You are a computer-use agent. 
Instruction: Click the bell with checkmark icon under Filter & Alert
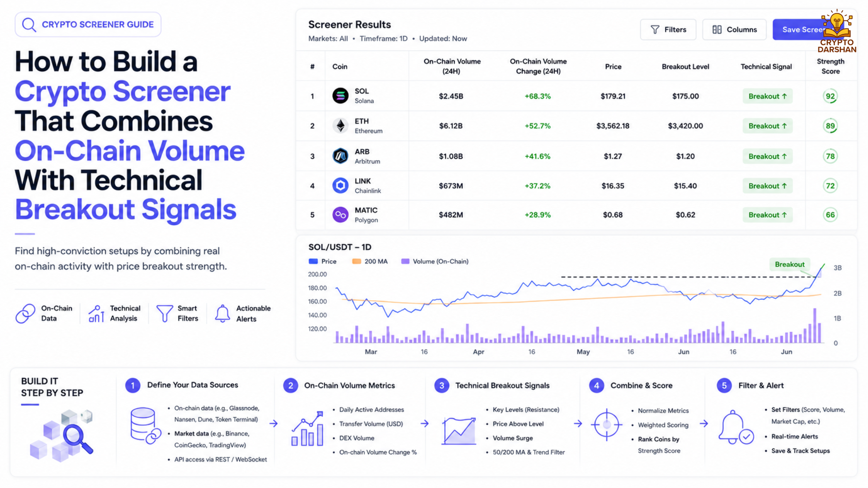point(736,427)
